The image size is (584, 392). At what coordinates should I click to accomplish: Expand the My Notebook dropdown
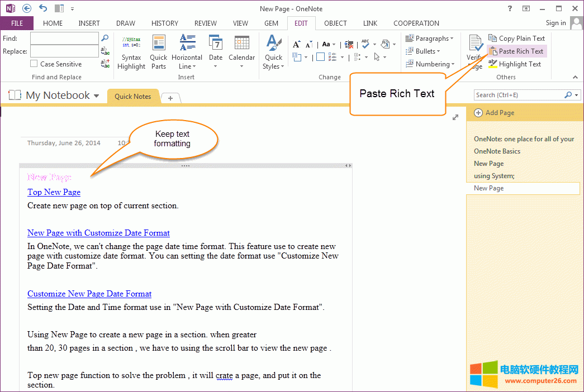click(96, 96)
